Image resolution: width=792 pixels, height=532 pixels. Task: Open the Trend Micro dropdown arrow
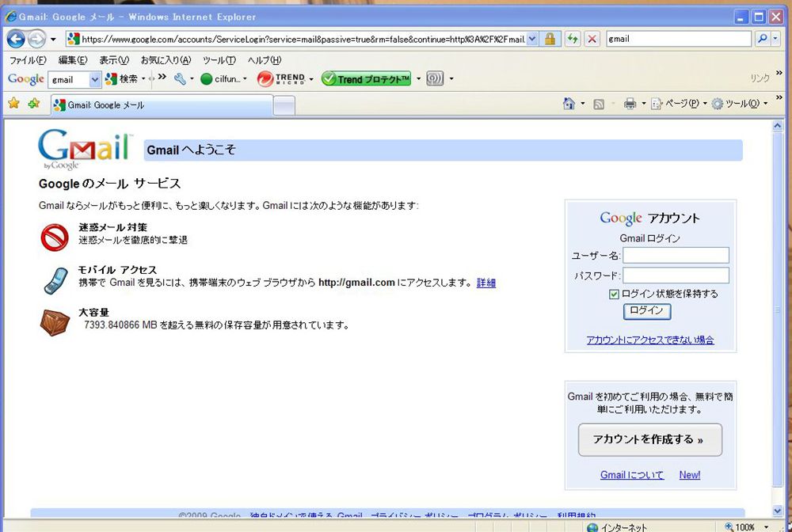tap(311, 79)
